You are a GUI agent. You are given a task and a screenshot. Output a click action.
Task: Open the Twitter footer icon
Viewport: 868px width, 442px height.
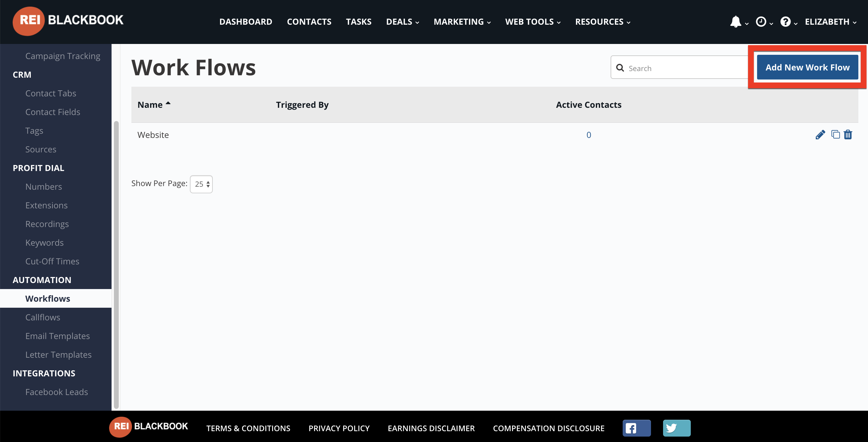coord(677,428)
